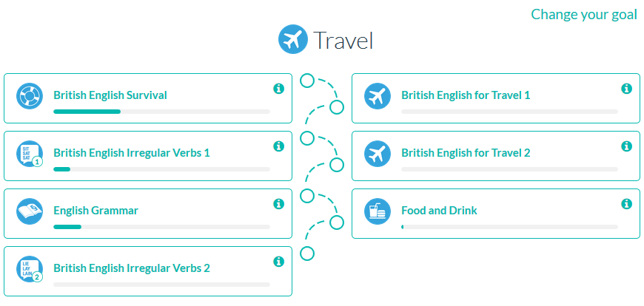Click the English Grammar book icon
The height and width of the screenshot is (306, 644).
click(x=30, y=211)
